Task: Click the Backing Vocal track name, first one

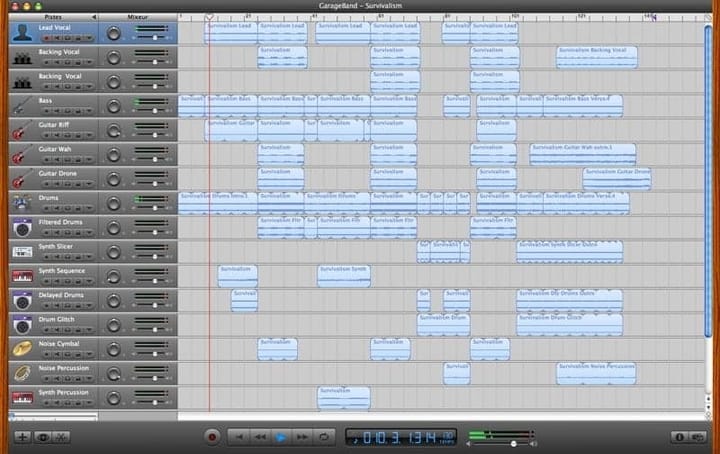Action: coord(59,52)
